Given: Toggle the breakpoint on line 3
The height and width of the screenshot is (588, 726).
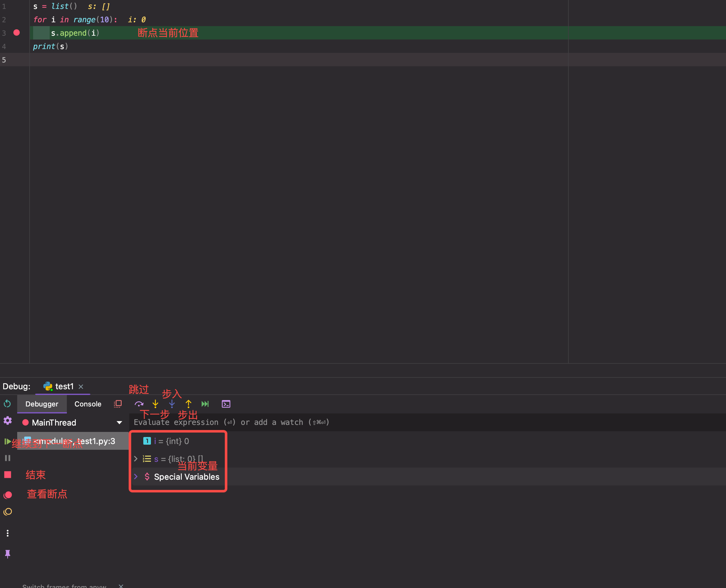Looking at the screenshot, I should pyautogui.click(x=17, y=33).
